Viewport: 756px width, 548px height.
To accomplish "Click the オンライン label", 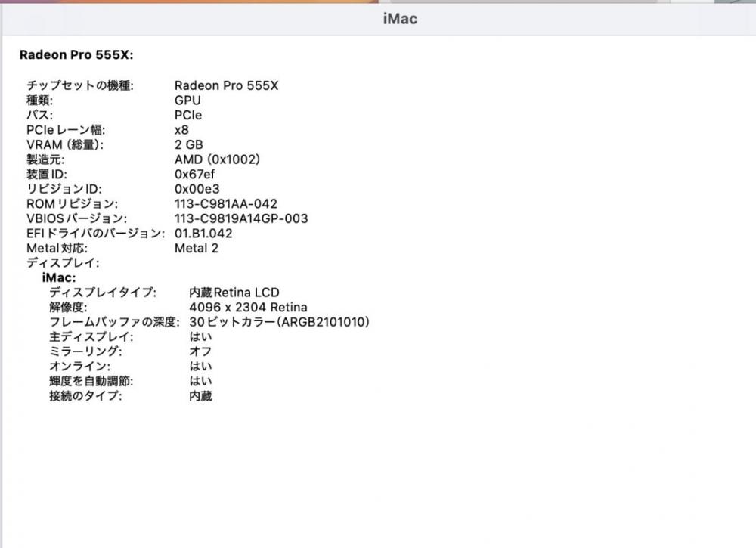I will pos(79,367).
